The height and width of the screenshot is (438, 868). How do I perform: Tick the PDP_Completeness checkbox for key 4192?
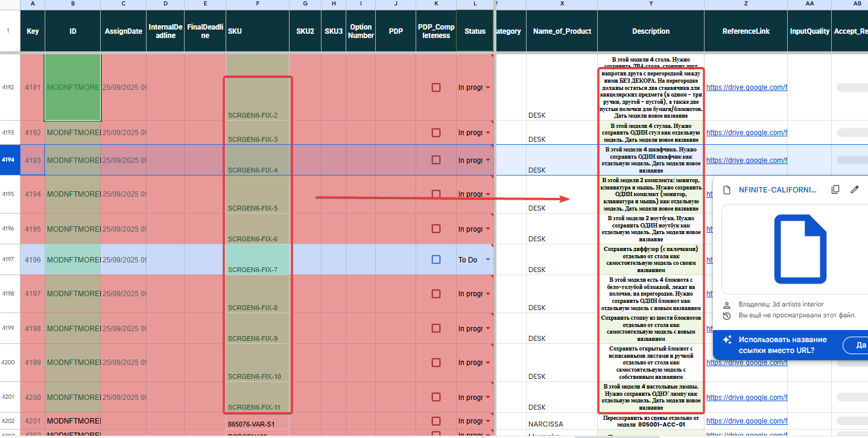click(436, 133)
